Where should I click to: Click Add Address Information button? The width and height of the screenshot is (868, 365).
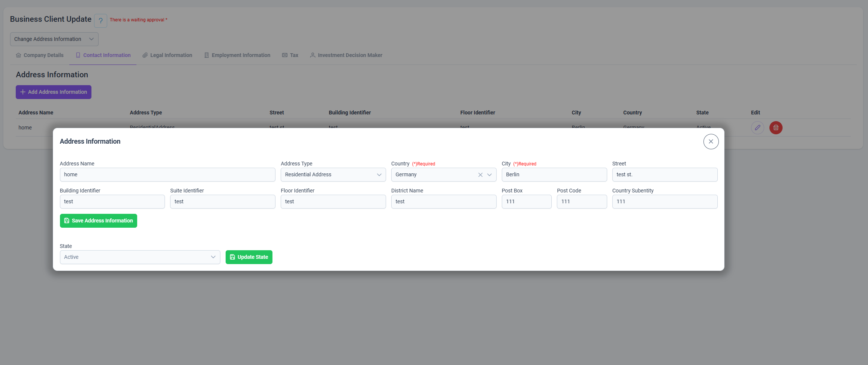click(54, 92)
